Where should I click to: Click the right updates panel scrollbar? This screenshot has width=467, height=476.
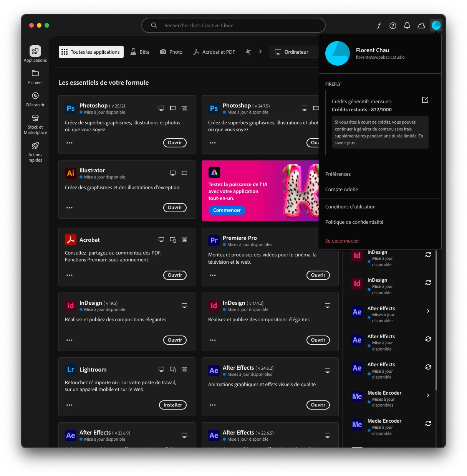coord(436,319)
